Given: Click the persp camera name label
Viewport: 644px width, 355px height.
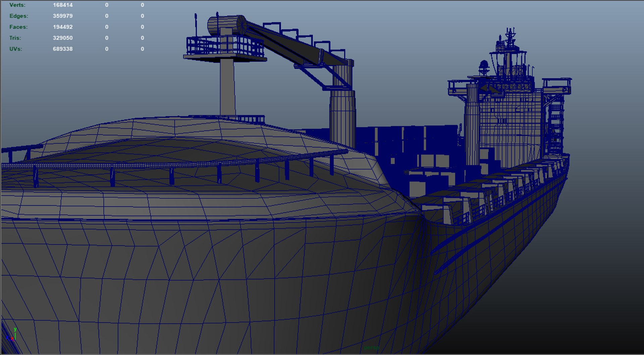Looking at the screenshot, I should click(x=371, y=348).
